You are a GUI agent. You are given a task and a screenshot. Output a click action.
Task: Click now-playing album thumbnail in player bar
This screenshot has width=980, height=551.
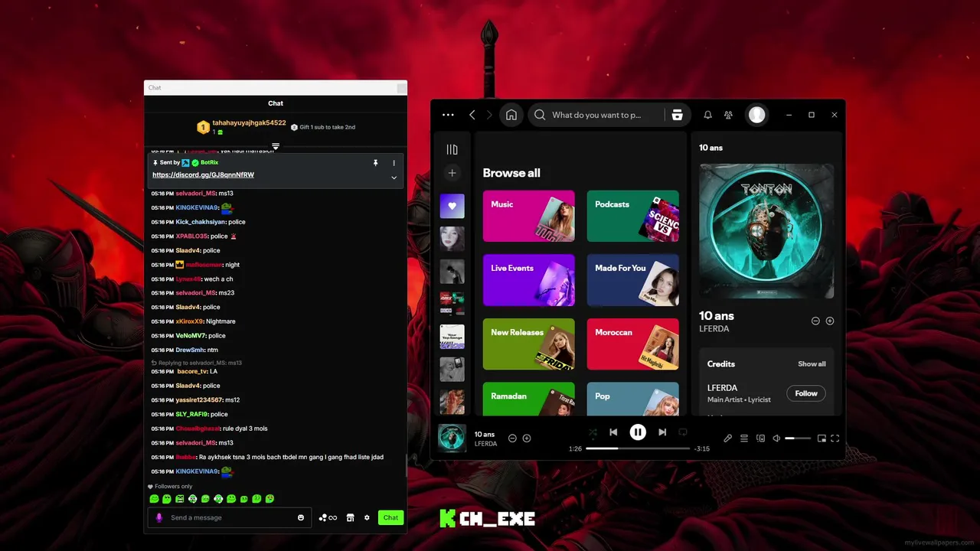(452, 438)
